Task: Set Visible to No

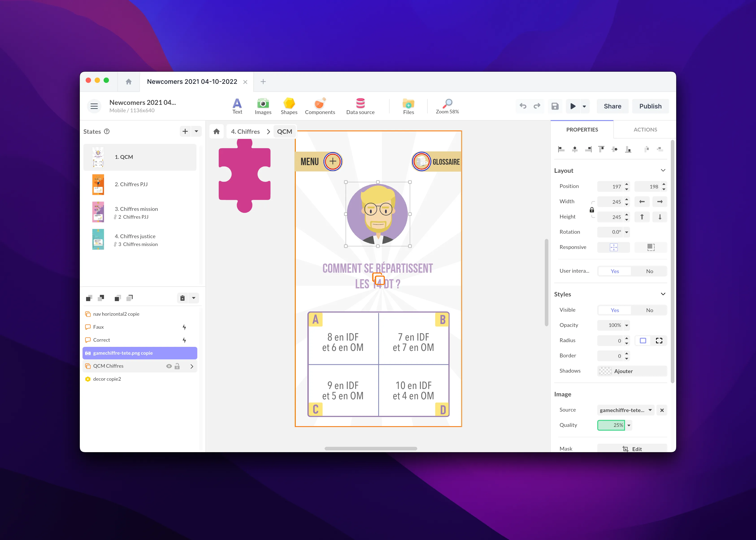Action: coord(649,310)
